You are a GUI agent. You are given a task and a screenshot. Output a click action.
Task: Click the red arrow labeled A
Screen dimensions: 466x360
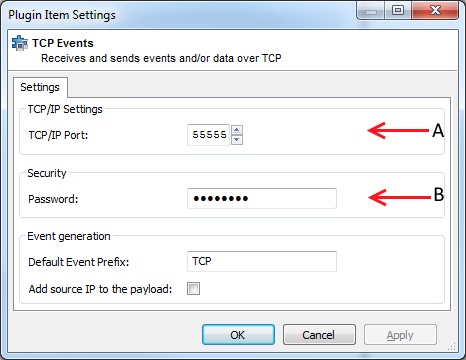click(x=398, y=130)
